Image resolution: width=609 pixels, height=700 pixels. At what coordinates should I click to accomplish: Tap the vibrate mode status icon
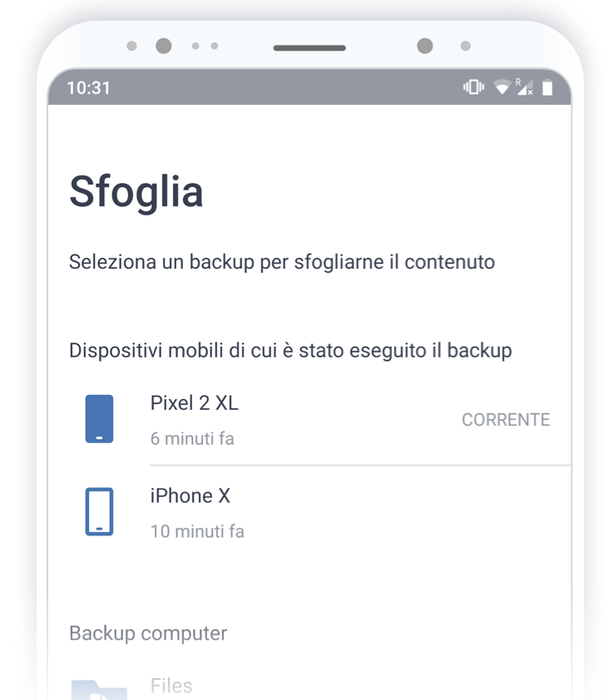474,87
